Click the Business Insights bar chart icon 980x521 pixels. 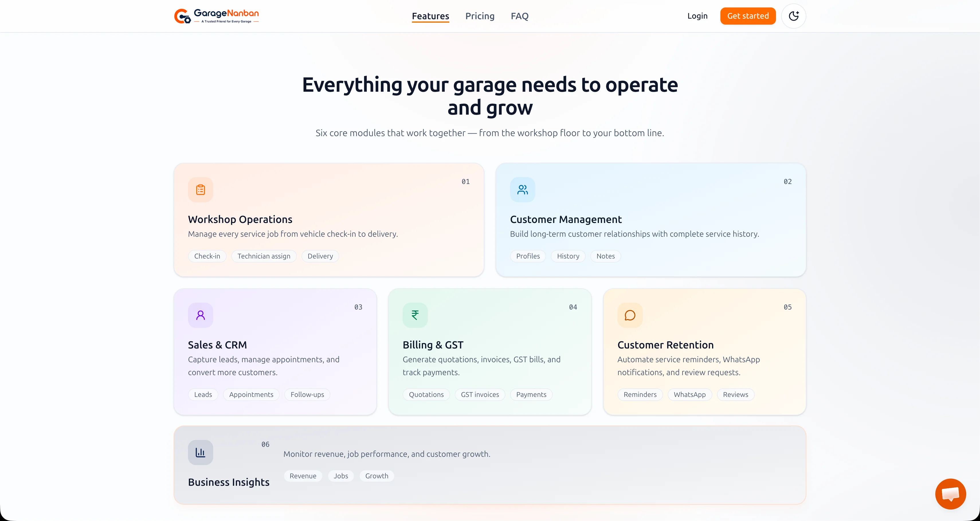pyautogui.click(x=201, y=453)
